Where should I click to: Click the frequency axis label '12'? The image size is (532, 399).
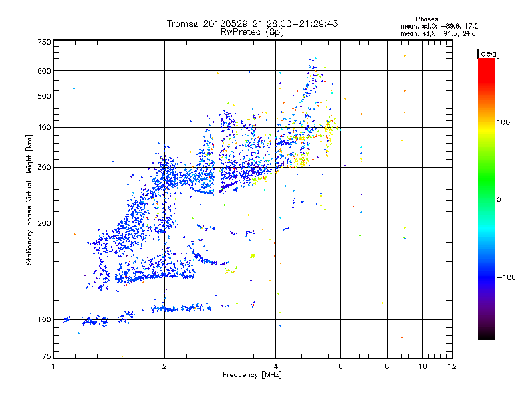coord(452,366)
